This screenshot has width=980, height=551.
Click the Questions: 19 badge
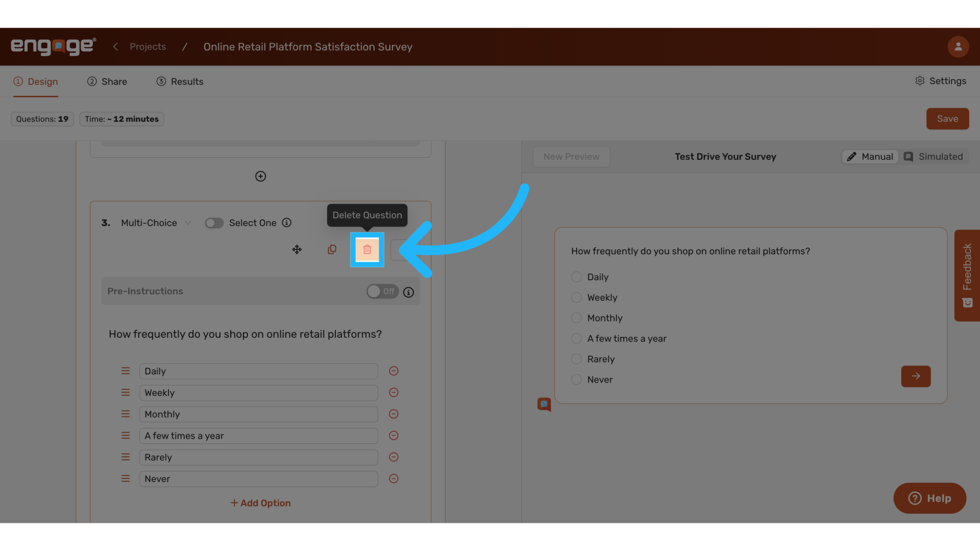point(42,119)
